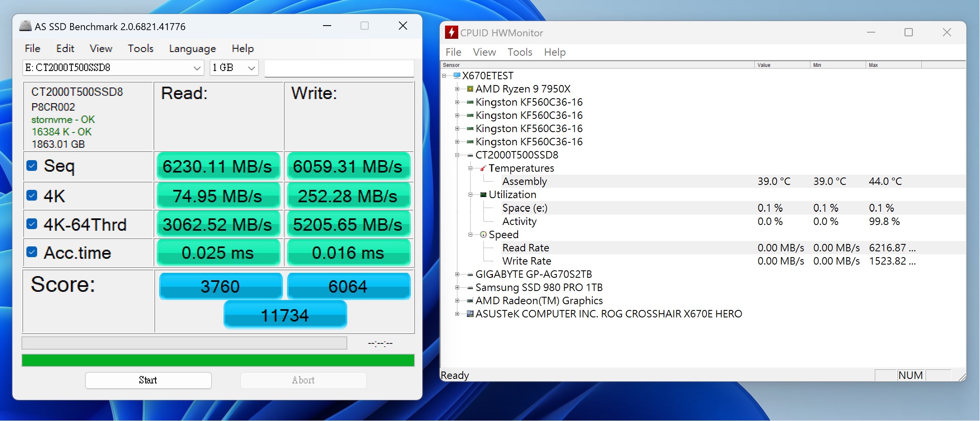980x421 pixels.
Task: Click the HWMonitor lightning bolt icon
Action: point(452,33)
